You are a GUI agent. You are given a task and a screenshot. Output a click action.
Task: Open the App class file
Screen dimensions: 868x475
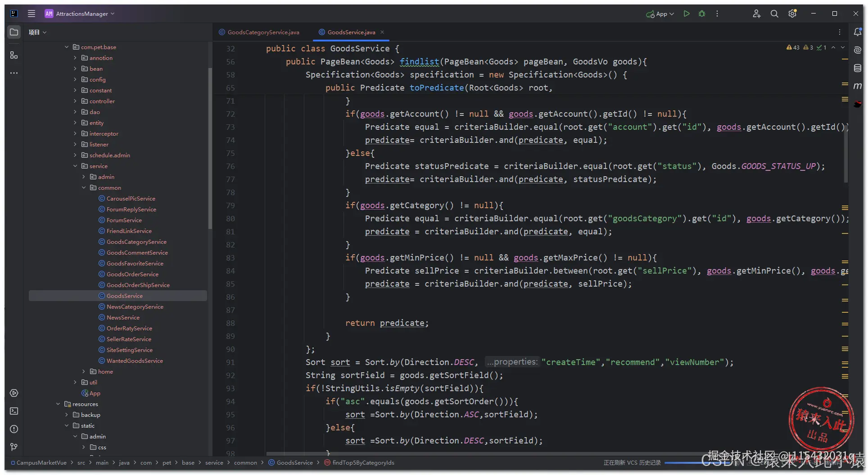pyautogui.click(x=95, y=393)
